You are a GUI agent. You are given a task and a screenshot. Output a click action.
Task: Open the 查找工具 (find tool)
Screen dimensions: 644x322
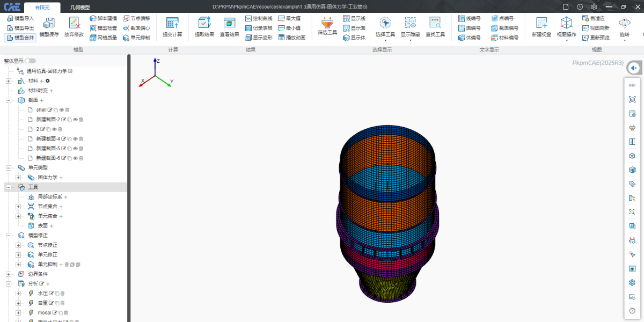pyautogui.click(x=435, y=23)
